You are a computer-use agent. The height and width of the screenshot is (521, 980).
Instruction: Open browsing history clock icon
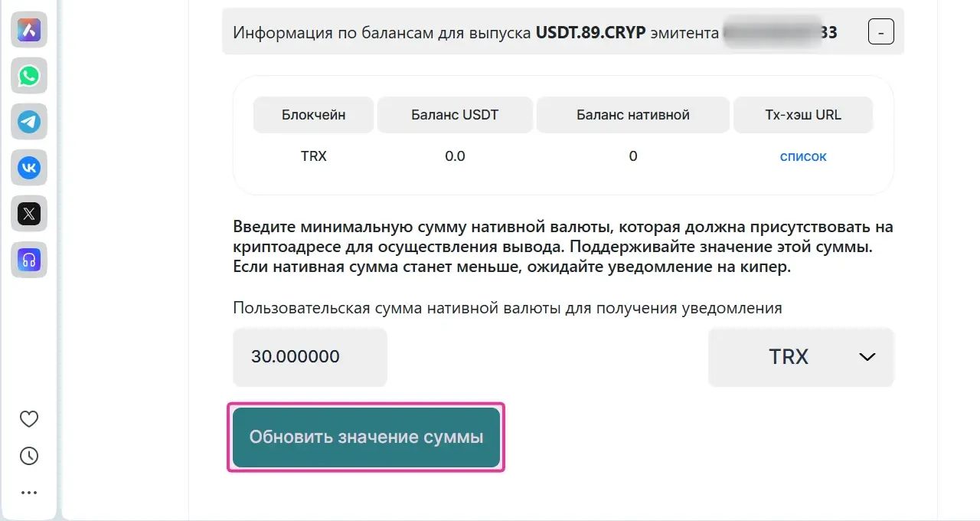(x=29, y=456)
